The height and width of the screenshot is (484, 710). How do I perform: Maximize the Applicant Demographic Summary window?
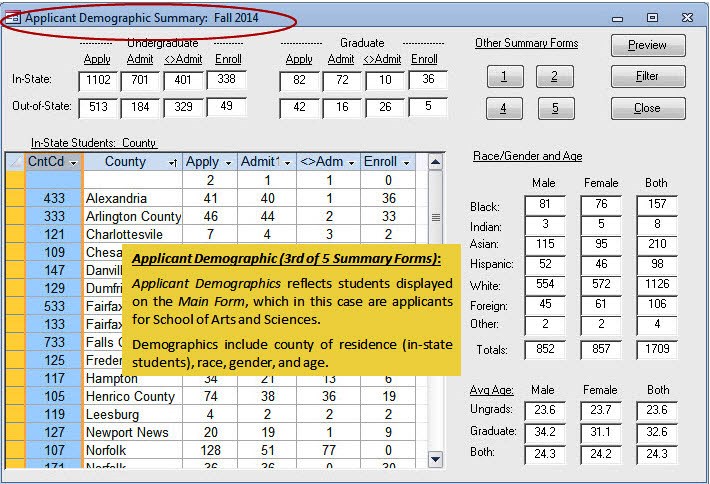(652, 17)
